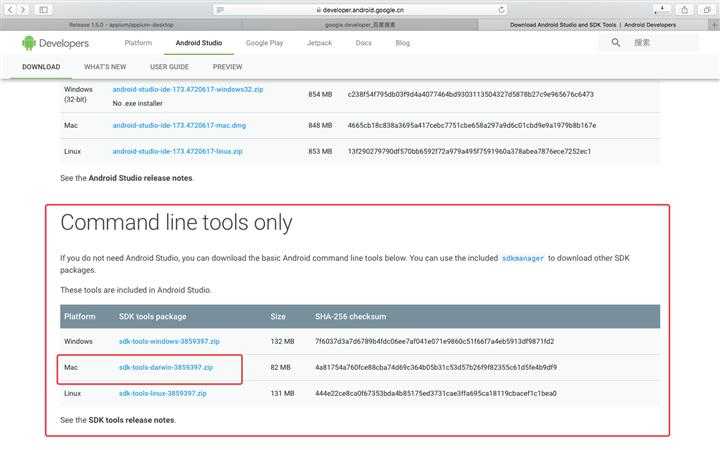Click the Linux SDK tools checksum starting 444e22ce
Viewport: 720px width, 450px height.
click(436, 394)
